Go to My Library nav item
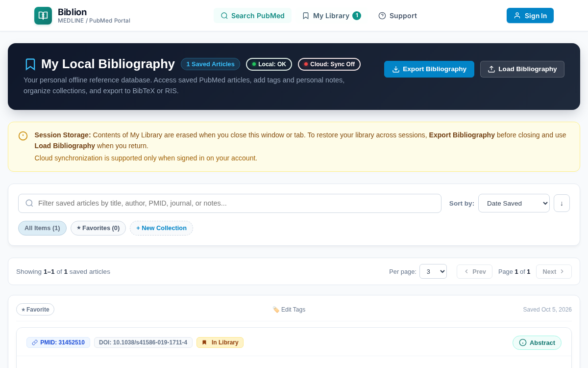Screen dimensions: 588x368 point(331,16)
